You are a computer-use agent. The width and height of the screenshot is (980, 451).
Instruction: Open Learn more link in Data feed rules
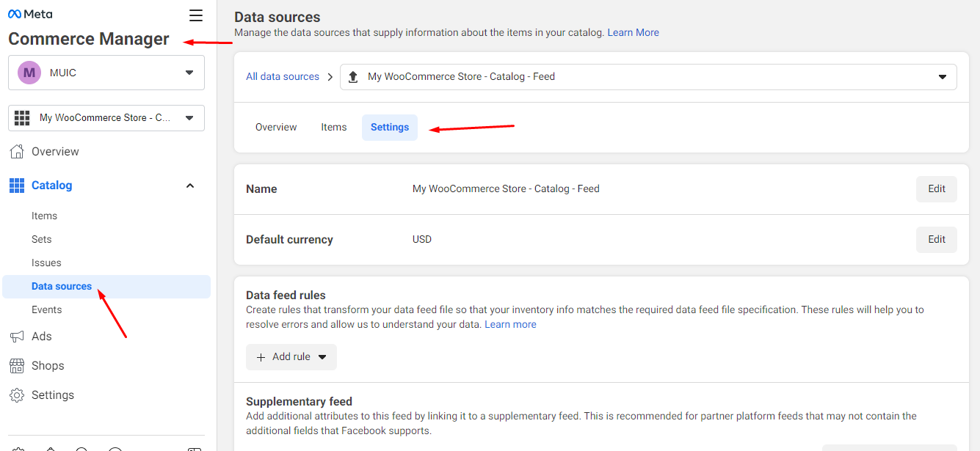(511, 325)
